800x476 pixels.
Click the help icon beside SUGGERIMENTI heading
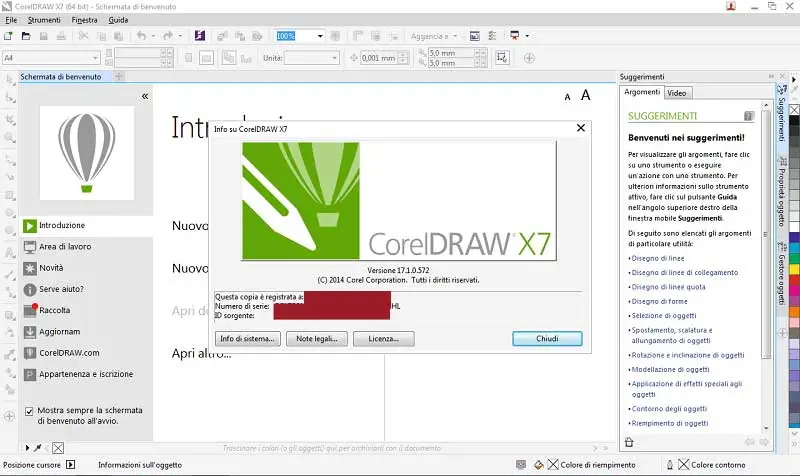coord(748,116)
